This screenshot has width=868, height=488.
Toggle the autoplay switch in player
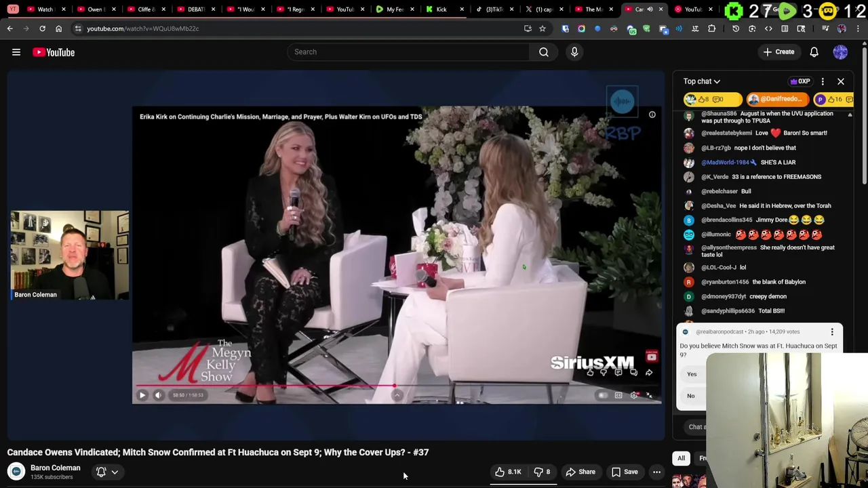tap(602, 395)
